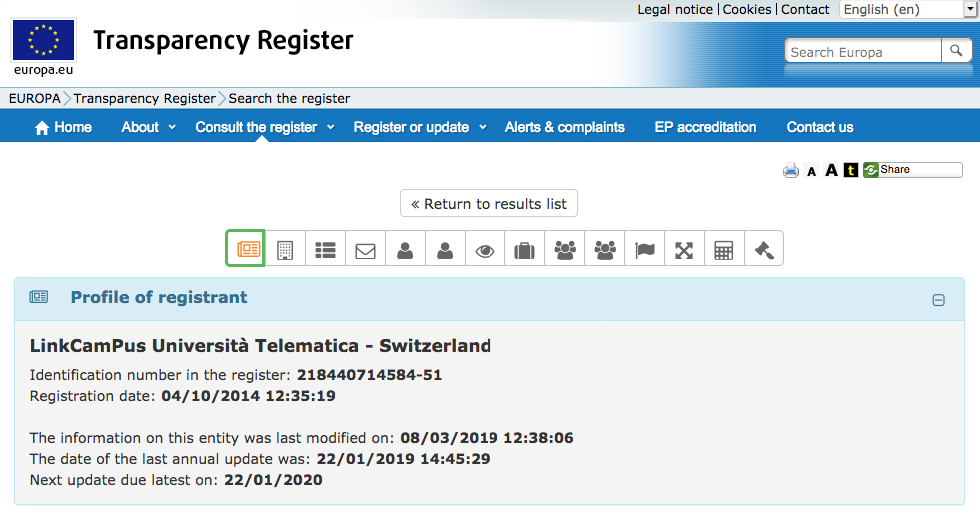
Task: Print the page with the printer icon
Action: point(791,170)
